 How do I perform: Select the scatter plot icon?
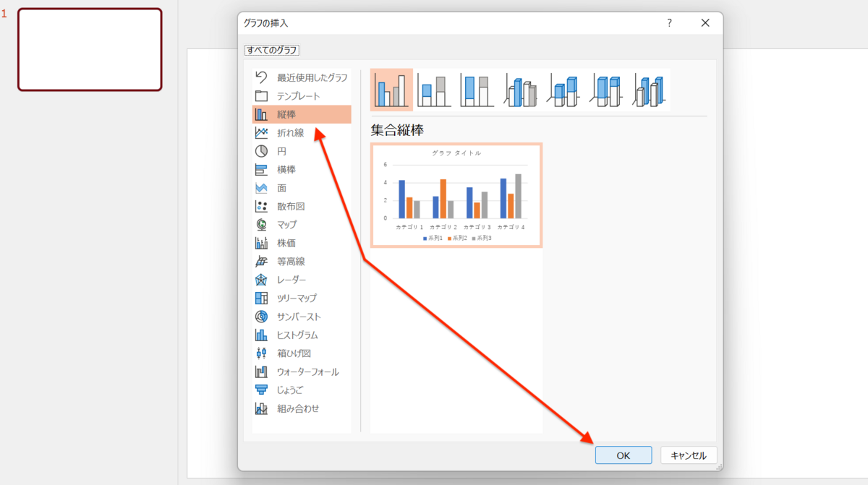click(x=262, y=206)
